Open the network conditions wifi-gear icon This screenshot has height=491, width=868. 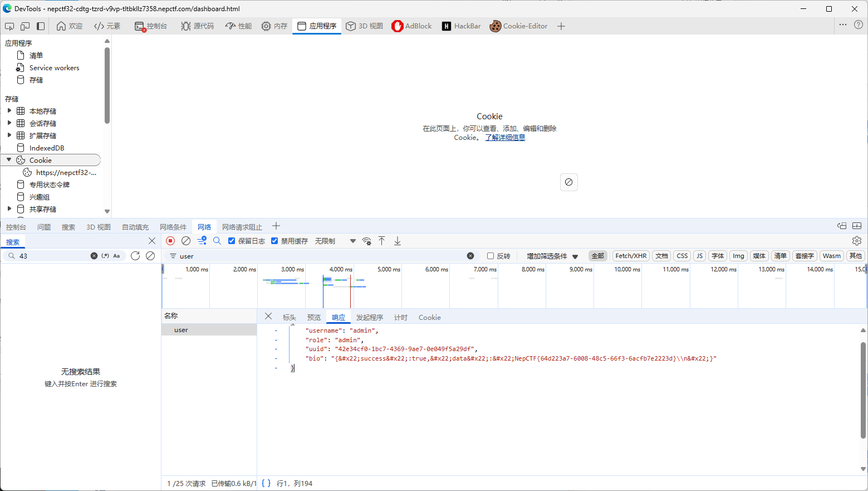click(x=366, y=241)
